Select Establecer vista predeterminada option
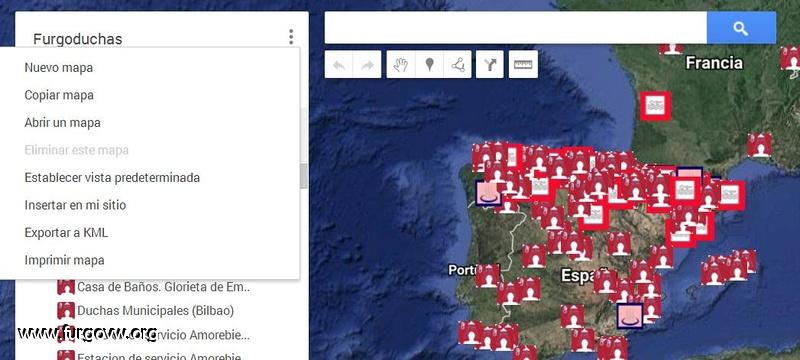The image size is (800, 360). tap(112, 178)
